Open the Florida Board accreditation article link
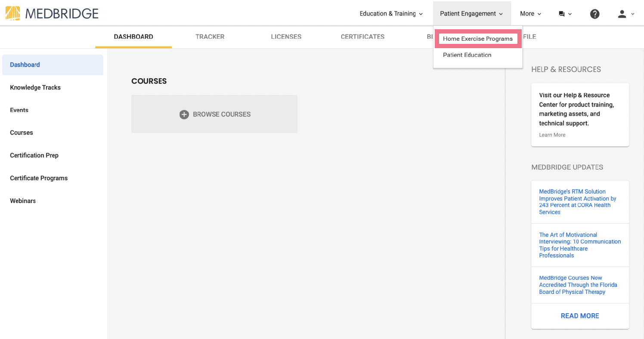The height and width of the screenshot is (339, 644). pos(578,285)
